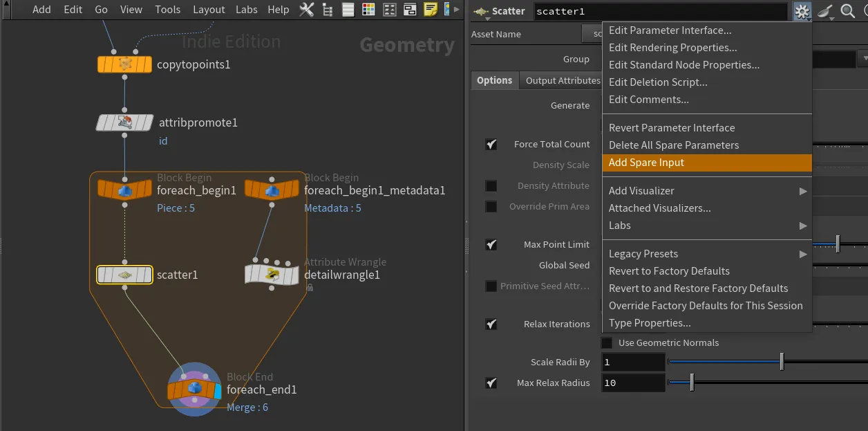
Task: Choose Override Factory Defaults for This Session
Action: coord(707,306)
